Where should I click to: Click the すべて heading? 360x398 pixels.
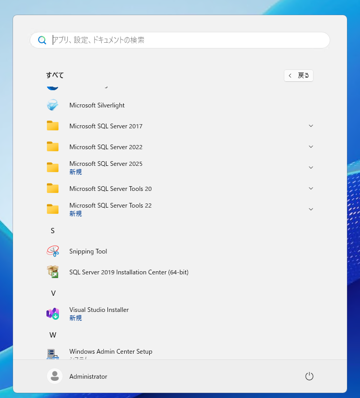(55, 75)
